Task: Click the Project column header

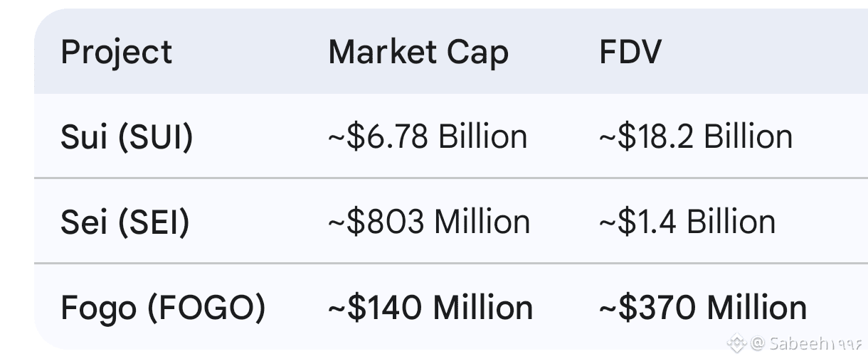Action: coord(117,53)
